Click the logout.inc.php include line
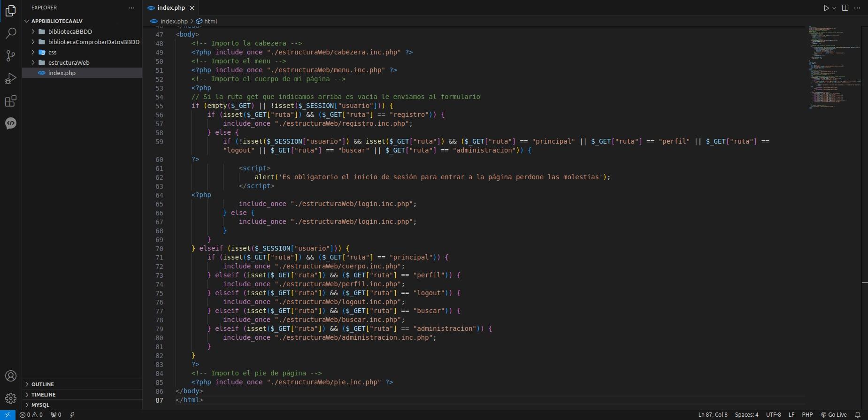Image resolution: width=868 pixels, height=420 pixels. 314,302
